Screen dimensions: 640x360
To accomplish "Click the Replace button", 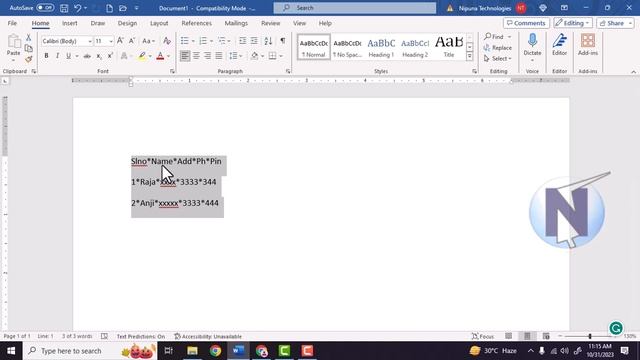I will pos(498,48).
